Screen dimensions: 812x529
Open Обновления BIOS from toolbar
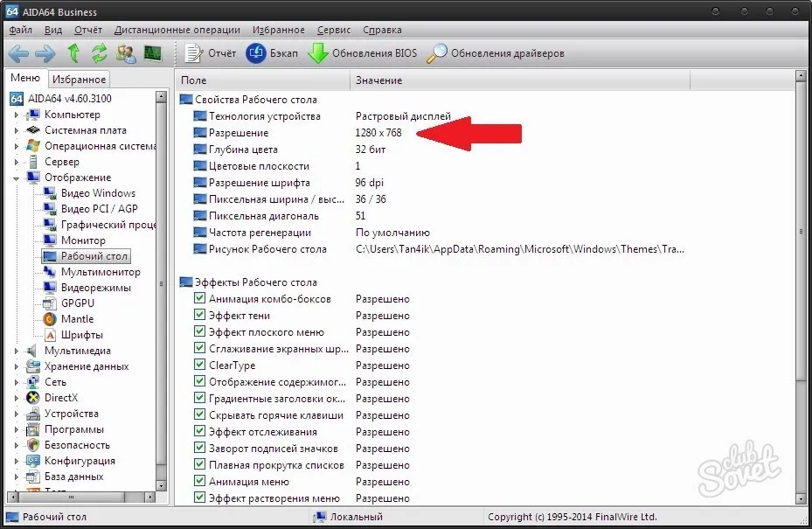pyautogui.click(x=363, y=52)
